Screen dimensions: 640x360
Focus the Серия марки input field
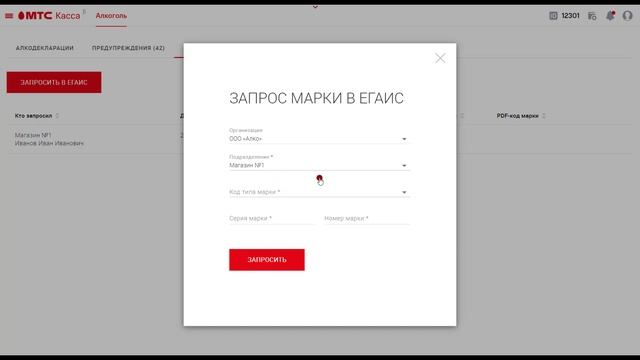point(272,218)
